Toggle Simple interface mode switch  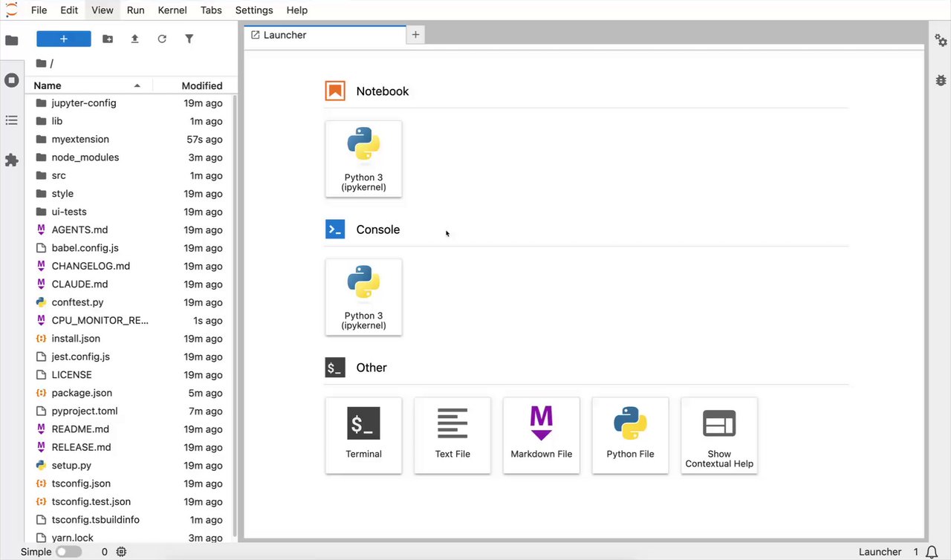tap(68, 552)
